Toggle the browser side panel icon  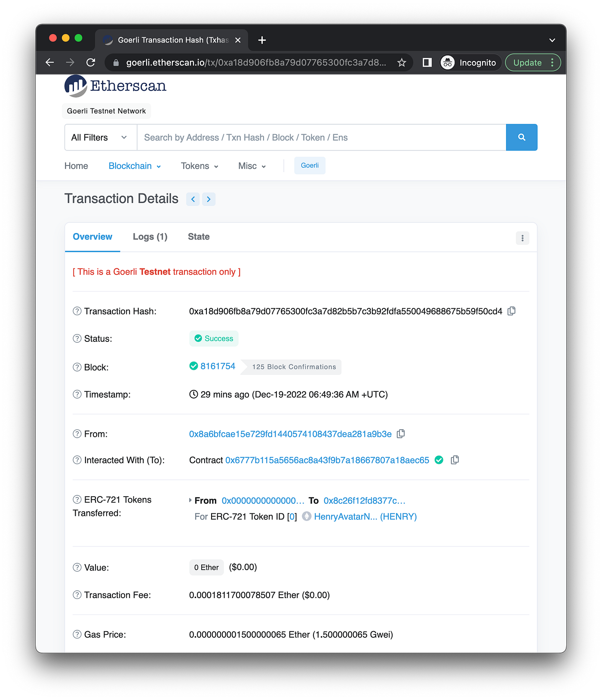[427, 63]
